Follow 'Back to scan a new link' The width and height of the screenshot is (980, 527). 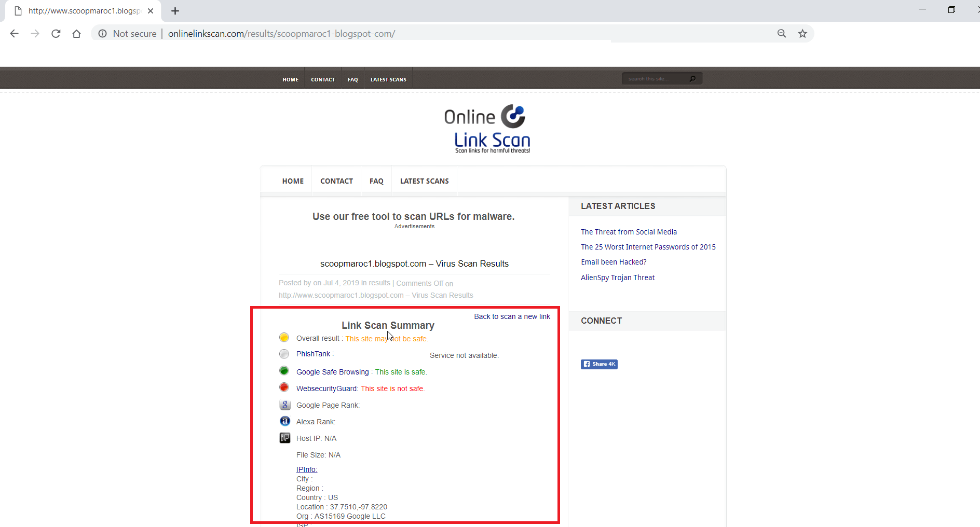tap(512, 316)
